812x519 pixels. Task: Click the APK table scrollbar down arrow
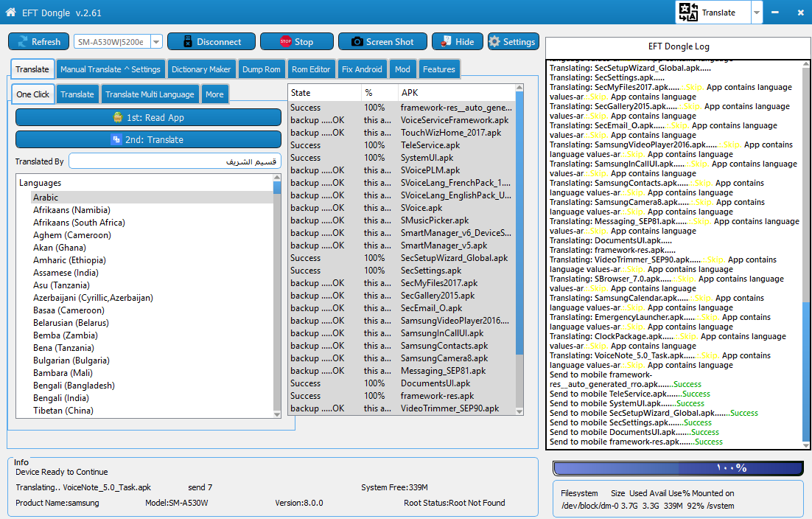pos(519,411)
